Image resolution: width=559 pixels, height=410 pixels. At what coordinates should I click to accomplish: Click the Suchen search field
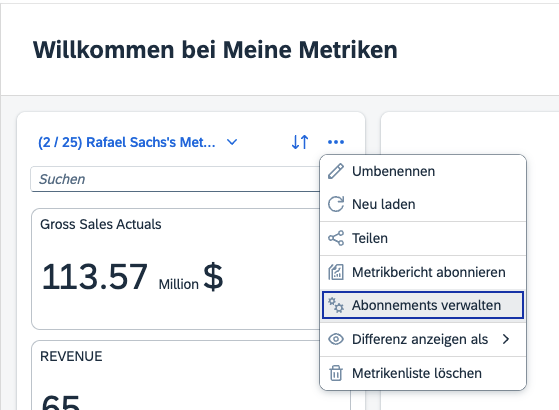tap(175, 179)
